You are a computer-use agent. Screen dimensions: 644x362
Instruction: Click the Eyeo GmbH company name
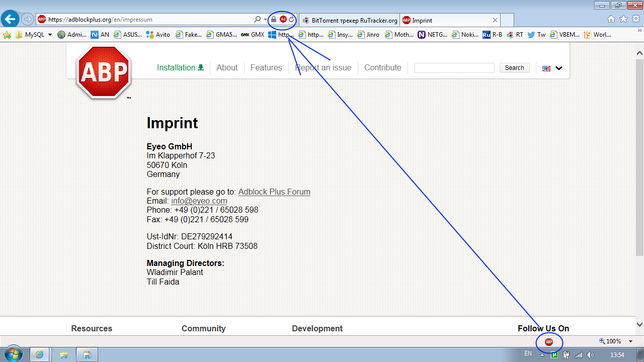pos(170,147)
